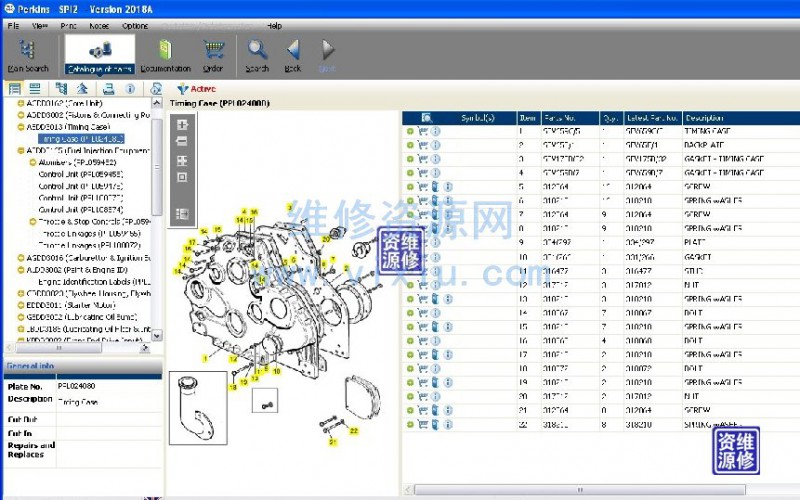800x500 pixels.
Task: Click hotspot label 22 on the diagram
Action: point(354,431)
